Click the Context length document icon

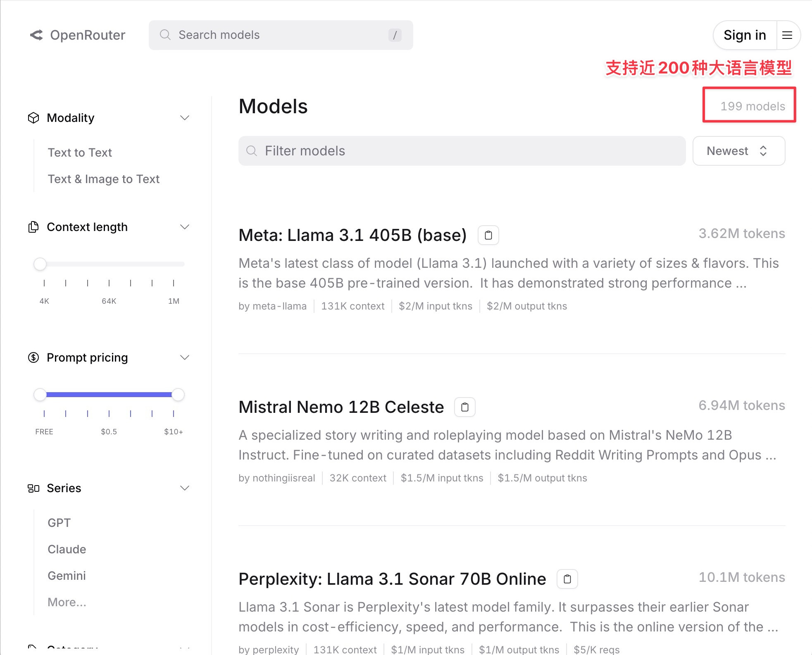click(x=33, y=227)
